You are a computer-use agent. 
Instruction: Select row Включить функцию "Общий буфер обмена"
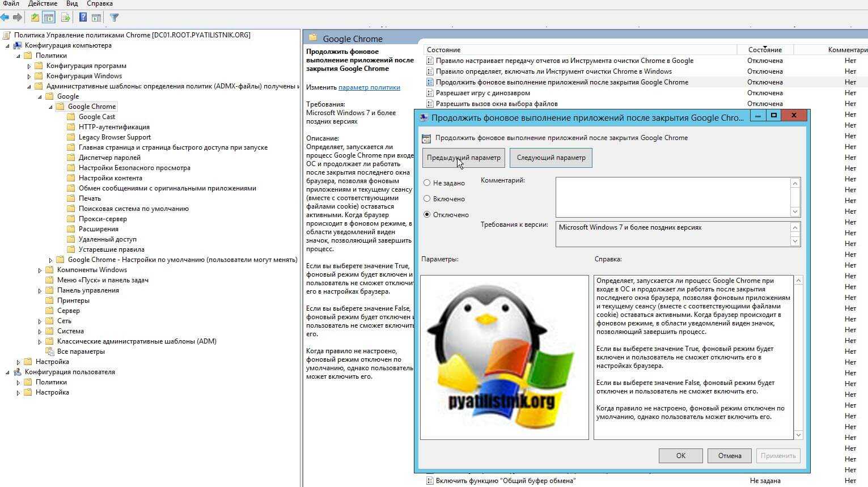646,481
